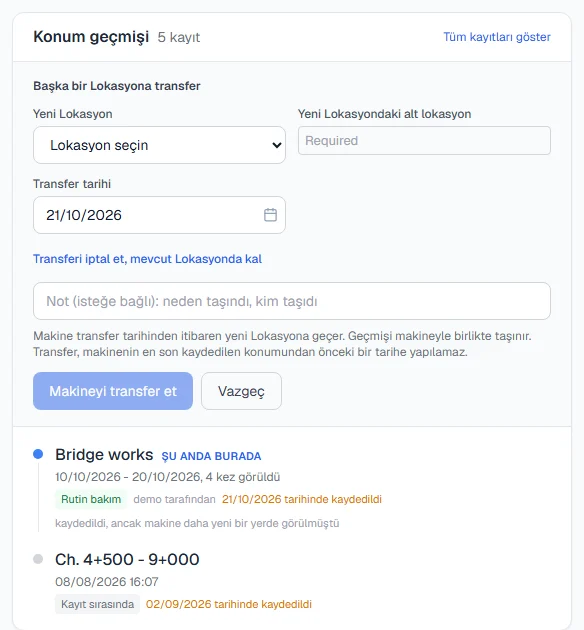Click the 21/10/2026 tarihinde kaydedildi text
Image resolution: width=584 pixels, height=630 pixels.
point(302,499)
